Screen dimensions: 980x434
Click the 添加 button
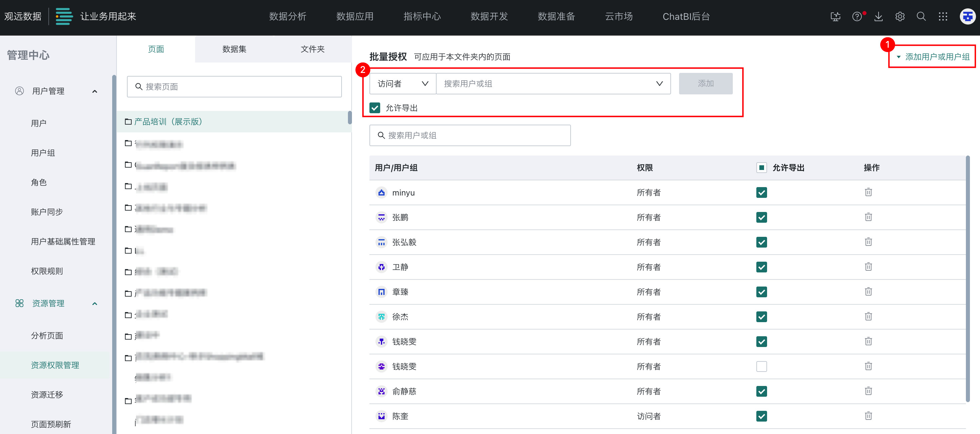(705, 84)
